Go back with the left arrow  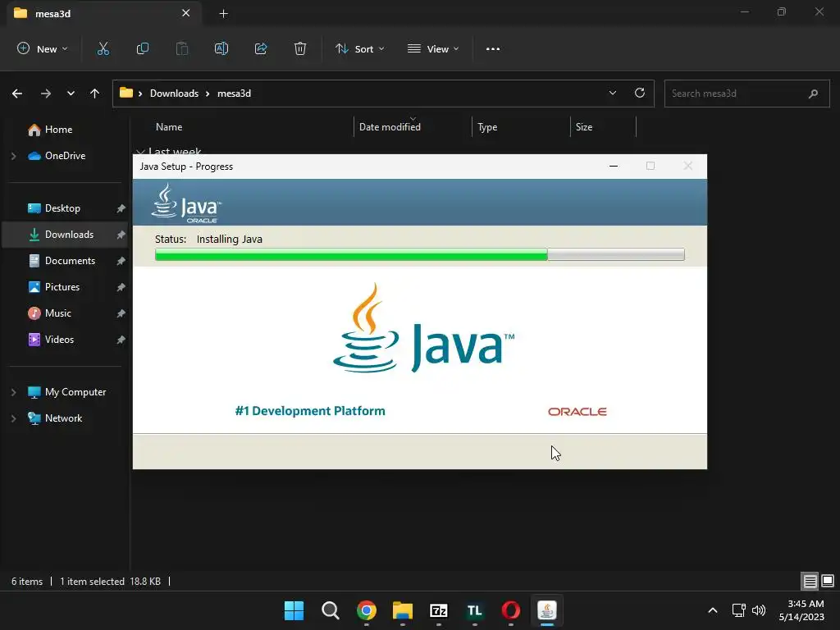17,94
